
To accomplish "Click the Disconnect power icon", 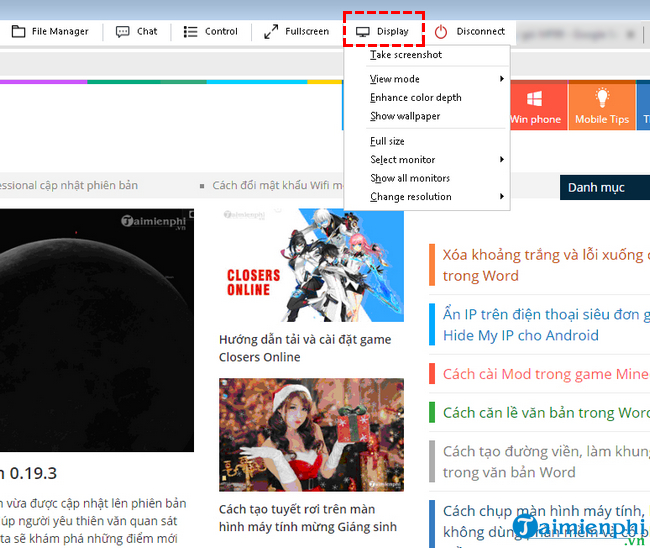I will click(441, 32).
